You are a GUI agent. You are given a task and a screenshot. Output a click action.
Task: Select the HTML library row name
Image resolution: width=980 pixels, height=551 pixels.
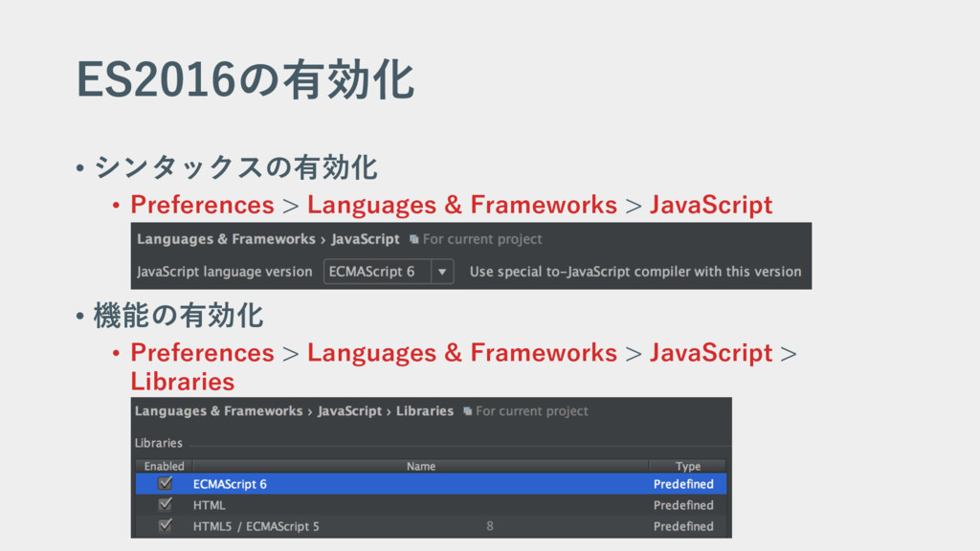tap(210, 505)
